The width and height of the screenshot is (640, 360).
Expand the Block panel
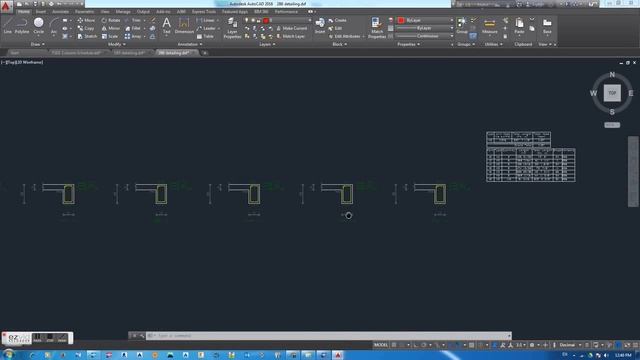click(339, 44)
